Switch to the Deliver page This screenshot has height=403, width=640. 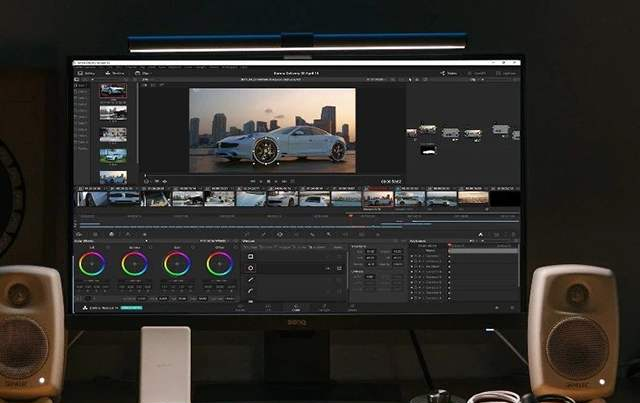coord(352,307)
